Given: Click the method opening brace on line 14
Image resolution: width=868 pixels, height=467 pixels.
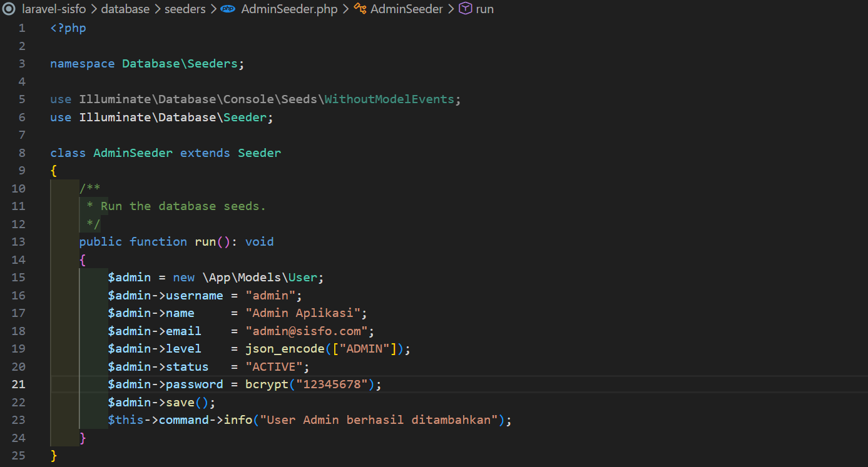Looking at the screenshot, I should tap(83, 259).
